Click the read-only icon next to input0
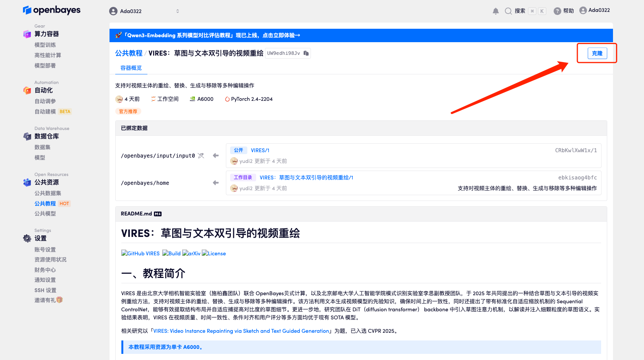 pos(201,156)
